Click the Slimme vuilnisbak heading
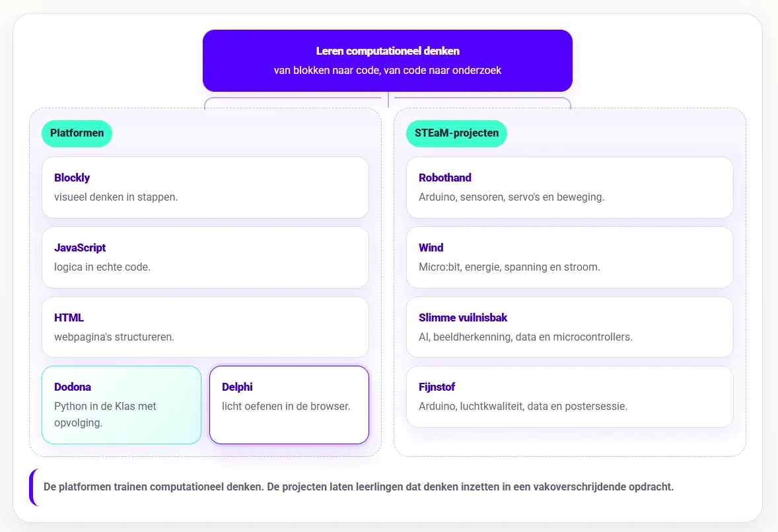This screenshot has height=532, width=778. coord(463,317)
